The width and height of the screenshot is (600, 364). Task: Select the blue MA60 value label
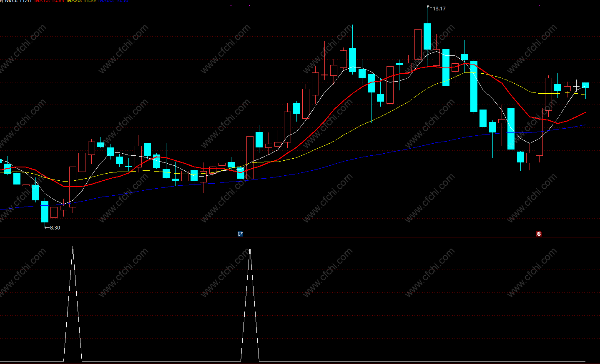pyautogui.click(x=113, y=1)
